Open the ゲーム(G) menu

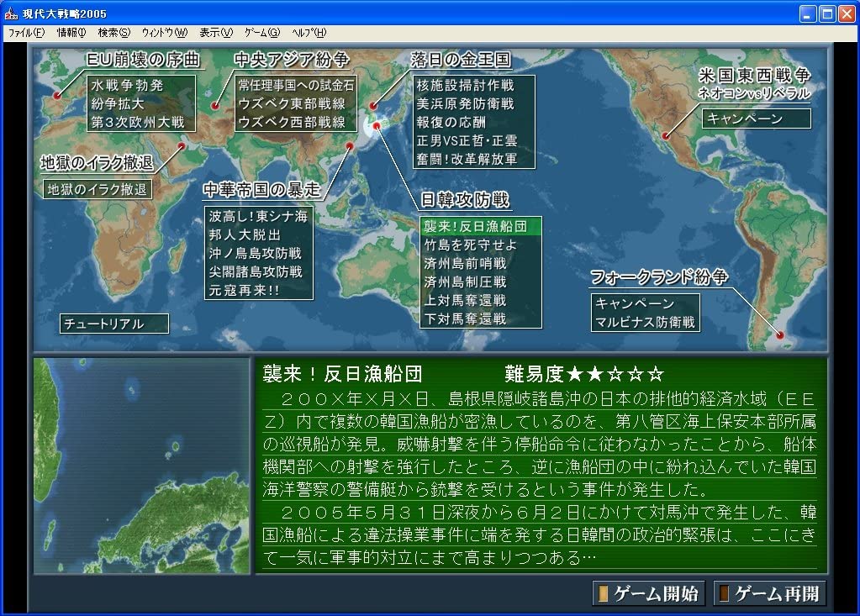(261, 33)
